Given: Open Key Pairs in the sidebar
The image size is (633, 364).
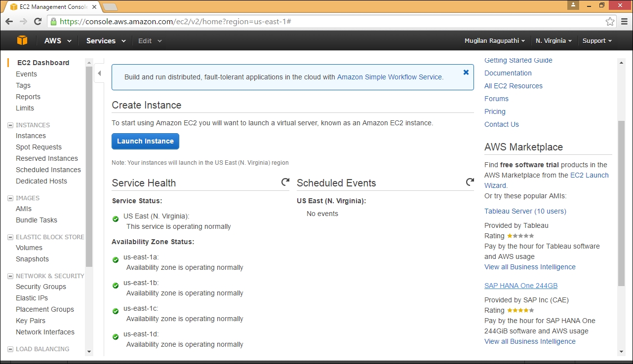Looking at the screenshot, I should tap(31, 321).
